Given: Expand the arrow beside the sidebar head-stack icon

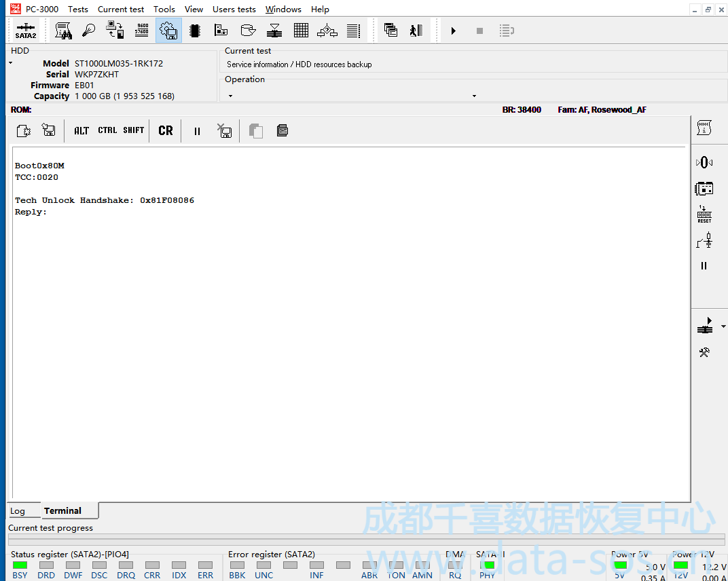Looking at the screenshot, I should [723, 327].
